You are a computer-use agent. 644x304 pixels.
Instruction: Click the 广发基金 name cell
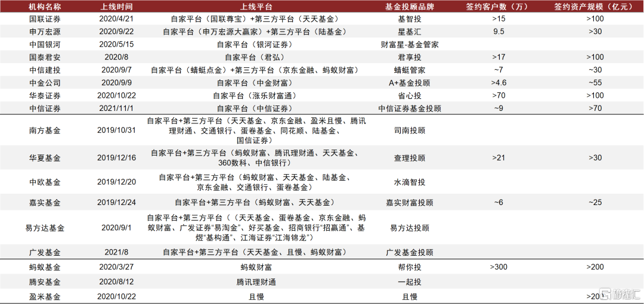[x=44, y=252]
